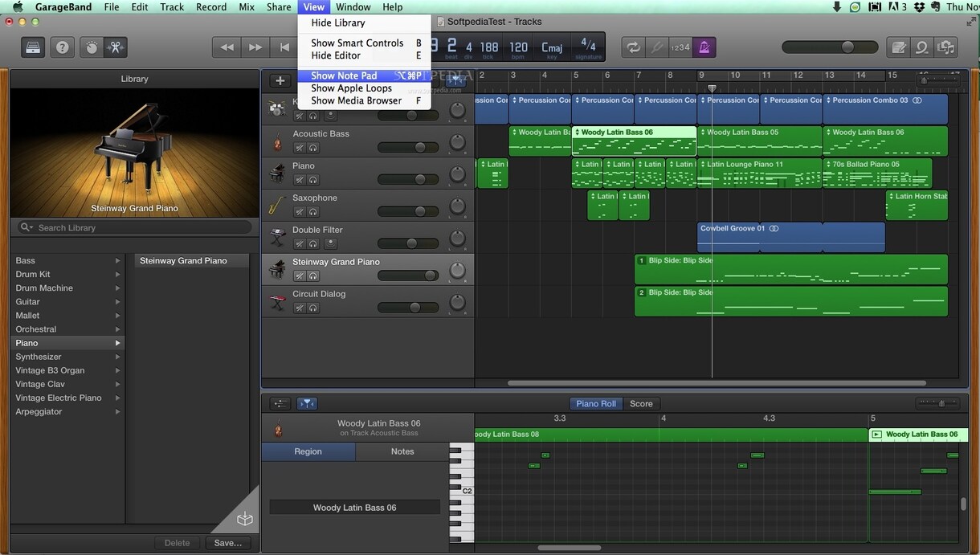Go to beginning with transport button
The height and width of the screenshot is (555, 980).
(284, 47)
